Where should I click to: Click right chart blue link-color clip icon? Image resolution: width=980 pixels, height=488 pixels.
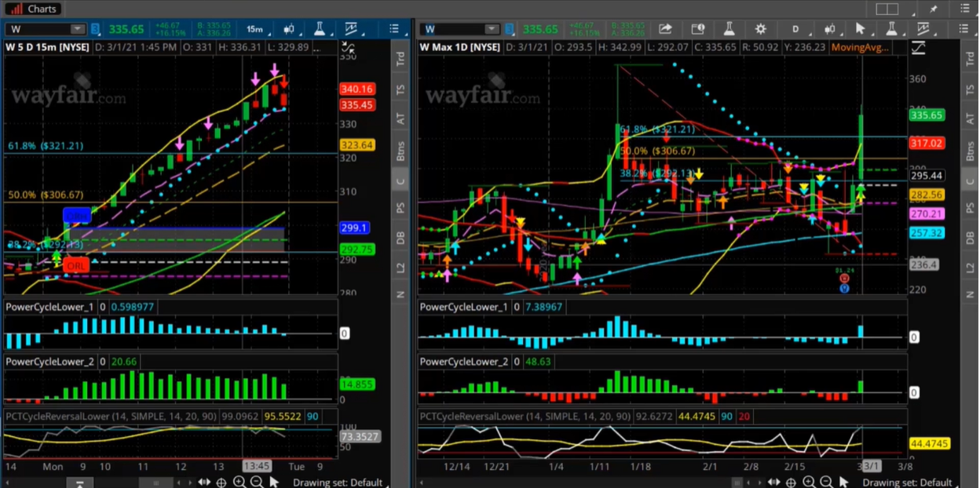pyautogui.click(x=510, y=29)
